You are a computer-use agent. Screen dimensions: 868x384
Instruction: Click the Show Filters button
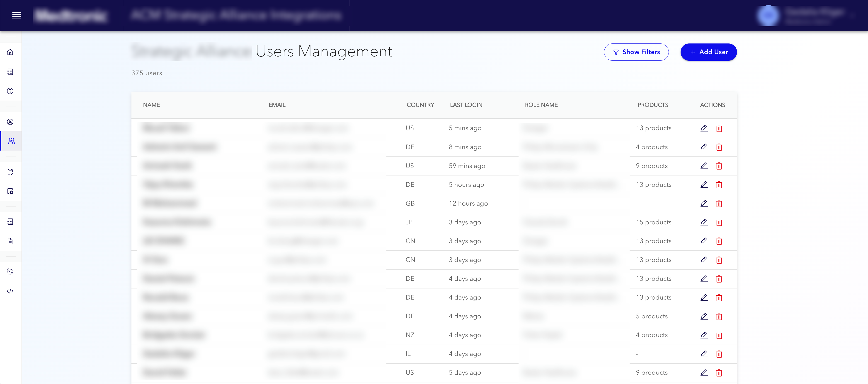pos(636,52)
